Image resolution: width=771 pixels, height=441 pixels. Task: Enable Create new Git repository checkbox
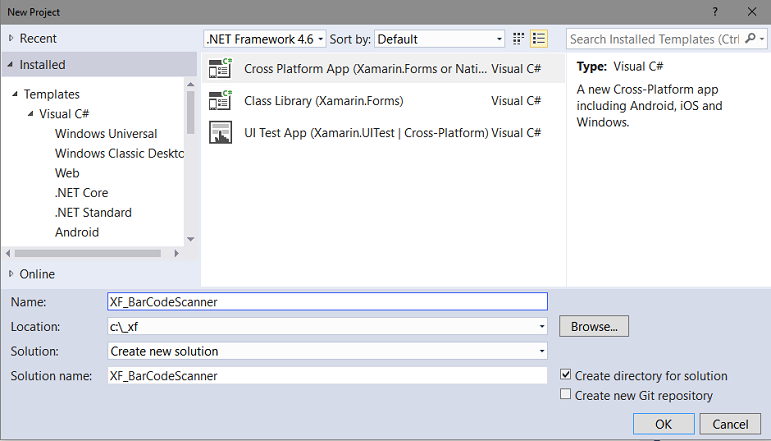[x=565, y=394]
